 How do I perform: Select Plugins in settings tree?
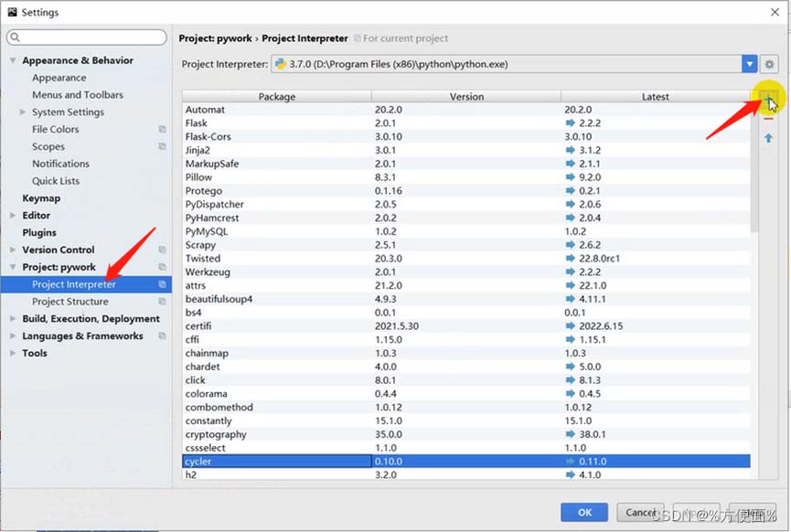pyautogui.click(x=39, y=232)
